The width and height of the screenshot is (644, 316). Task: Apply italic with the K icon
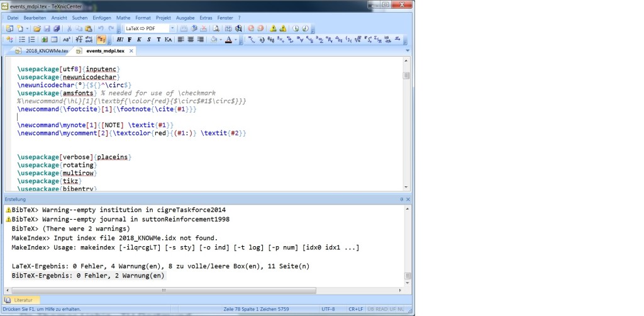139,40
